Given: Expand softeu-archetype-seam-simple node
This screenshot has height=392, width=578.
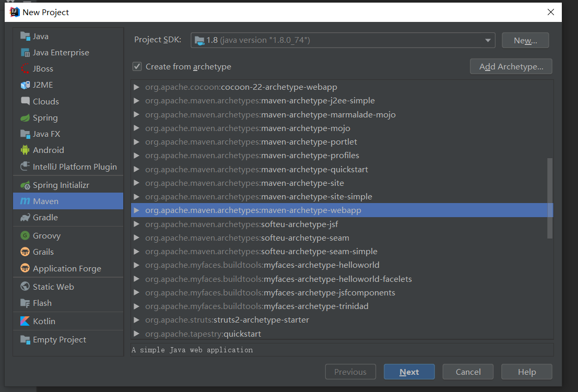Looking at the screenshot, I should 136,251.
